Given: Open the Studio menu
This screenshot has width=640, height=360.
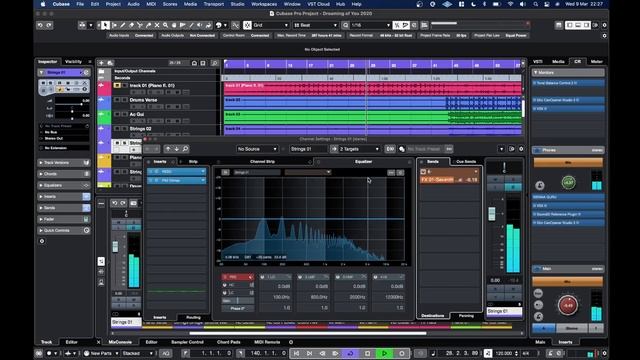Looking at the screenshot, I should click(237, 4).
